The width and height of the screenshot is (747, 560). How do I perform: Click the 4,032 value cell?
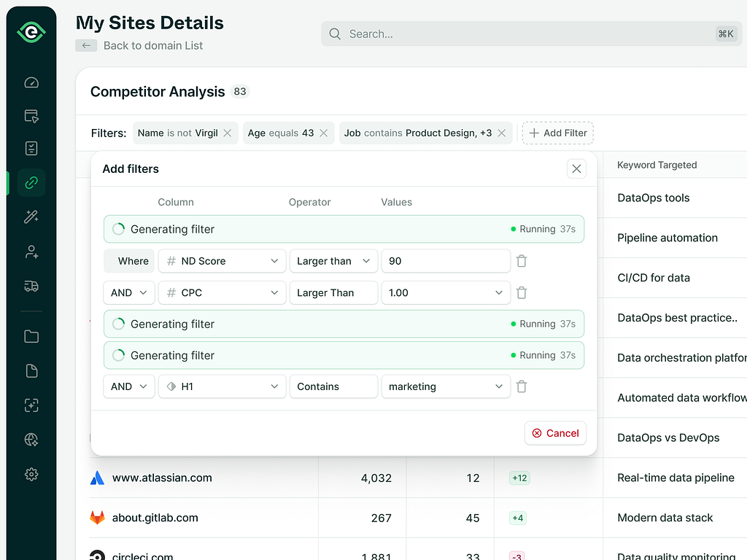point(376,478)
